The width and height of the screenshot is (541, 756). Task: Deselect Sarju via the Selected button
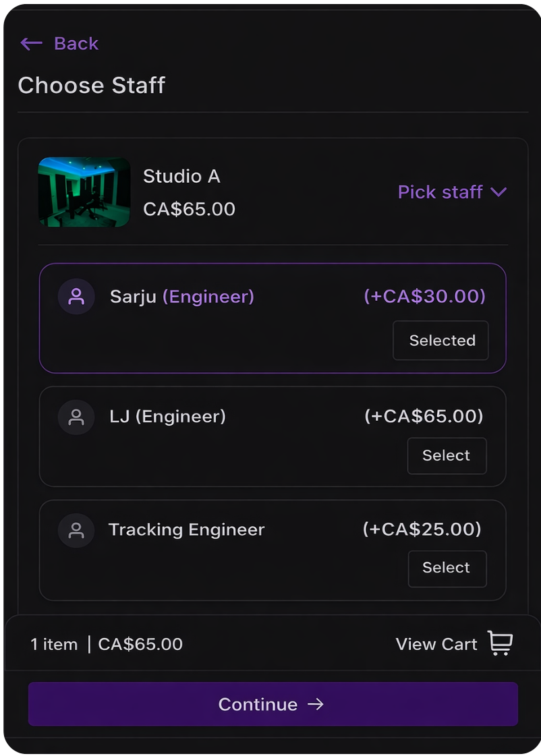click(x=441, y=341)
